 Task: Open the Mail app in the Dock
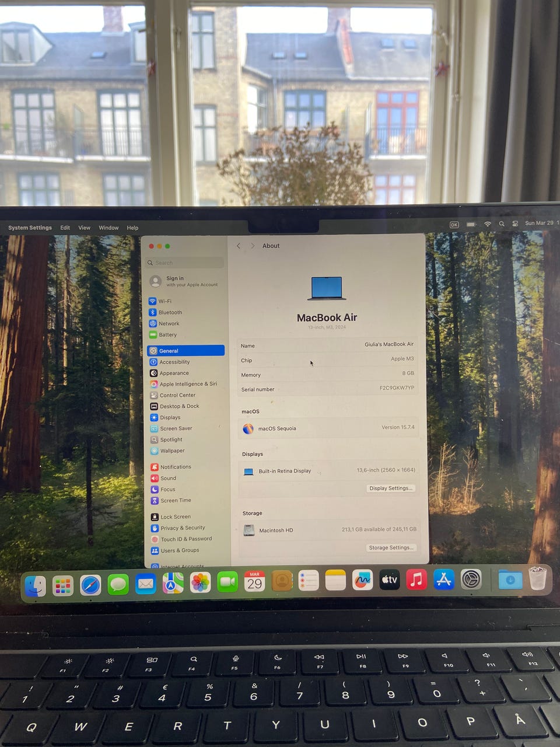click(x=145, y=584)
